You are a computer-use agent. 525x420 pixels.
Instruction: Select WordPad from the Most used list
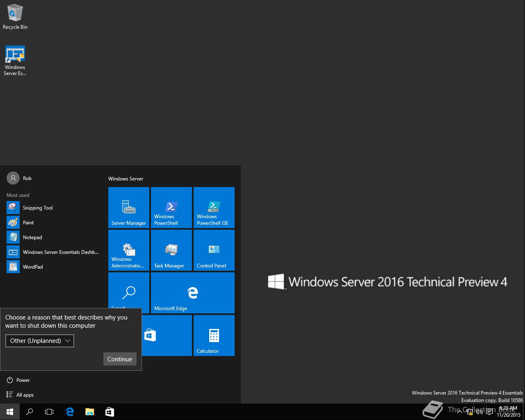[x=33, y=267]
